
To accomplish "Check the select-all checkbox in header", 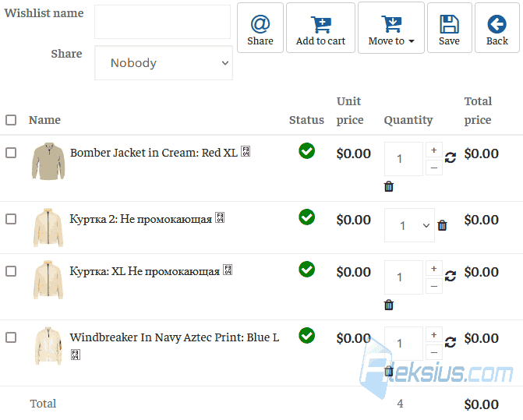I will 11,120.
